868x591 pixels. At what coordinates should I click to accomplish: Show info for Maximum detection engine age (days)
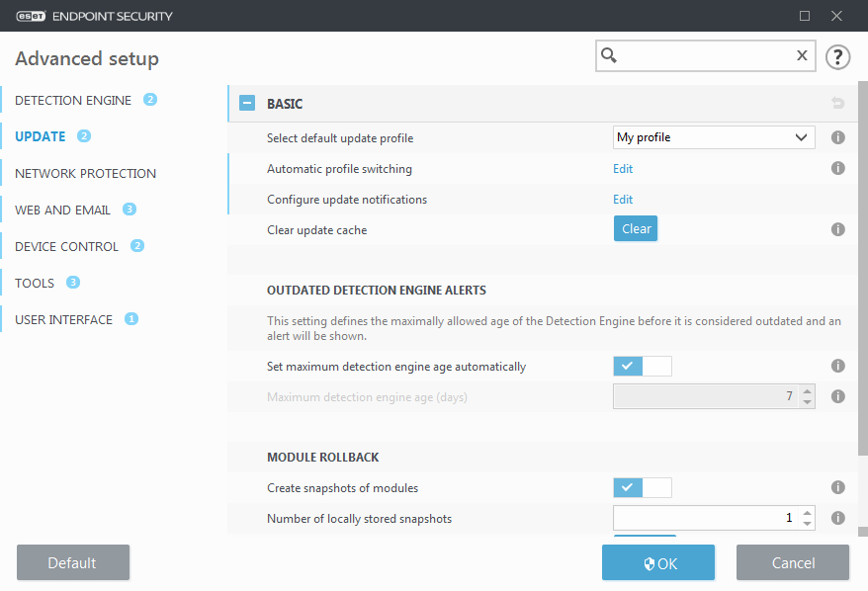click(838, 396)
